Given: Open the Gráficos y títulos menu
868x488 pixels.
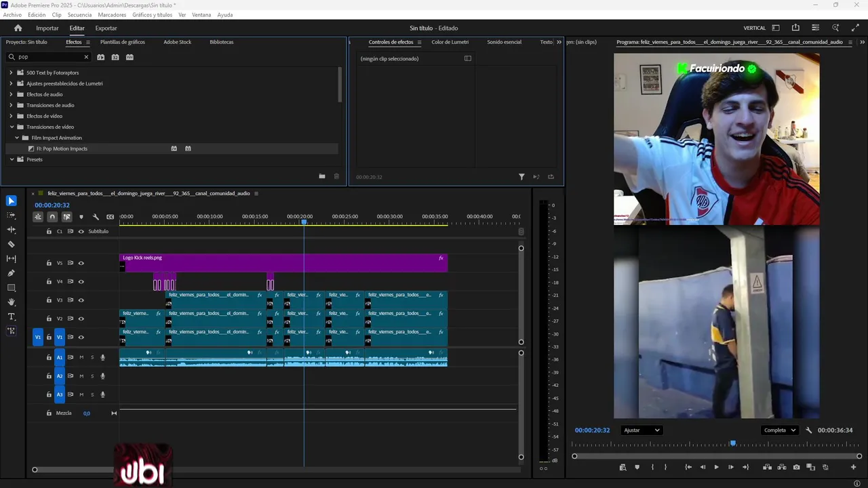Looking at the screenshot, I should (x=152, y=15).
